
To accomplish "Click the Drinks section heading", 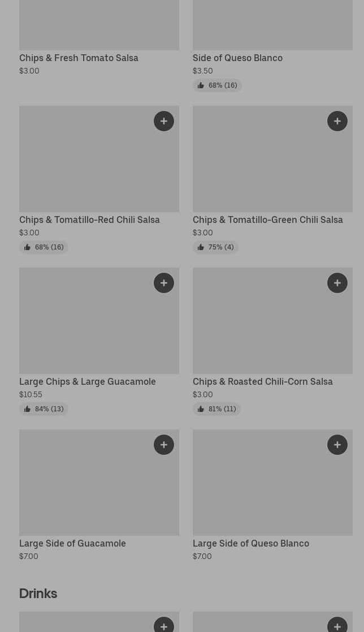I will pyautogui.click(x=38, y=593).
